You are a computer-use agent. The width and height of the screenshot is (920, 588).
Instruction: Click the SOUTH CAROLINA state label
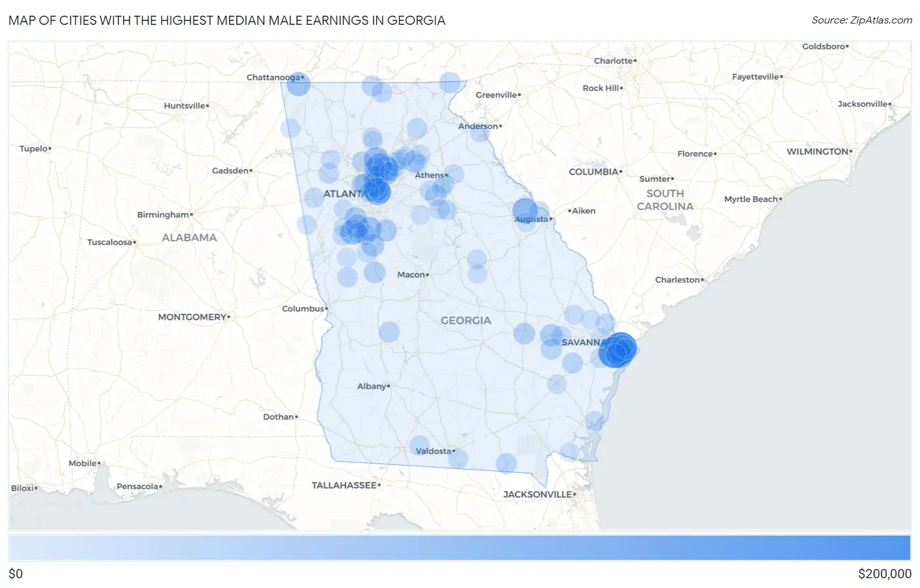coord(665,200)
